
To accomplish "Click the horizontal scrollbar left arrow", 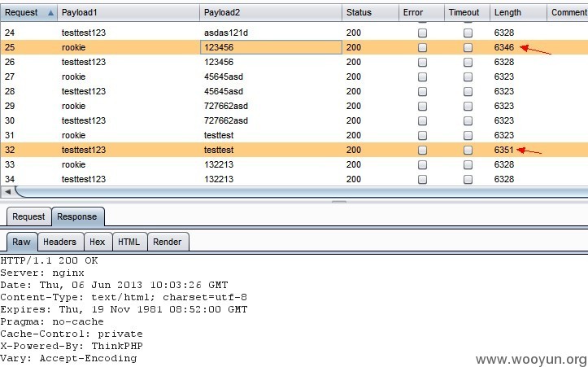I will click(7, 192).
